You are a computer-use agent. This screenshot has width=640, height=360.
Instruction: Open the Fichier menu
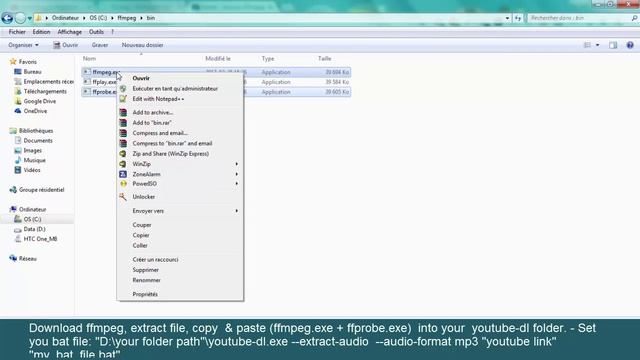[17, 32]
